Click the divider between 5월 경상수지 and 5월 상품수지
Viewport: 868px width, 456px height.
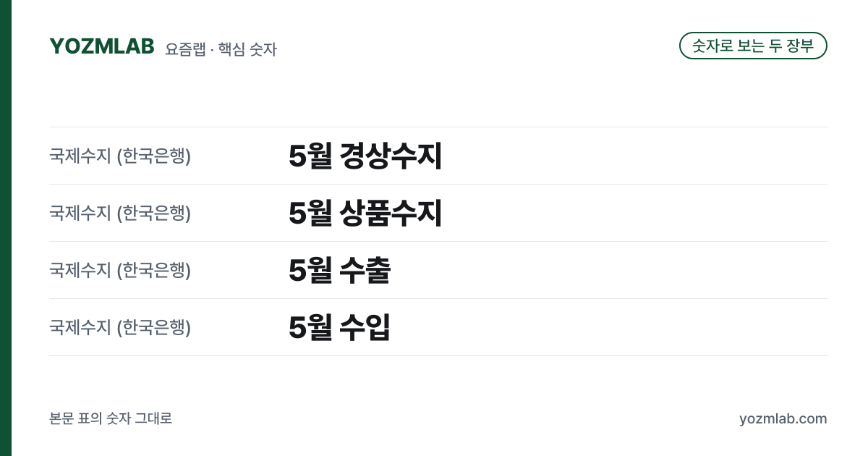coord(438,184)
